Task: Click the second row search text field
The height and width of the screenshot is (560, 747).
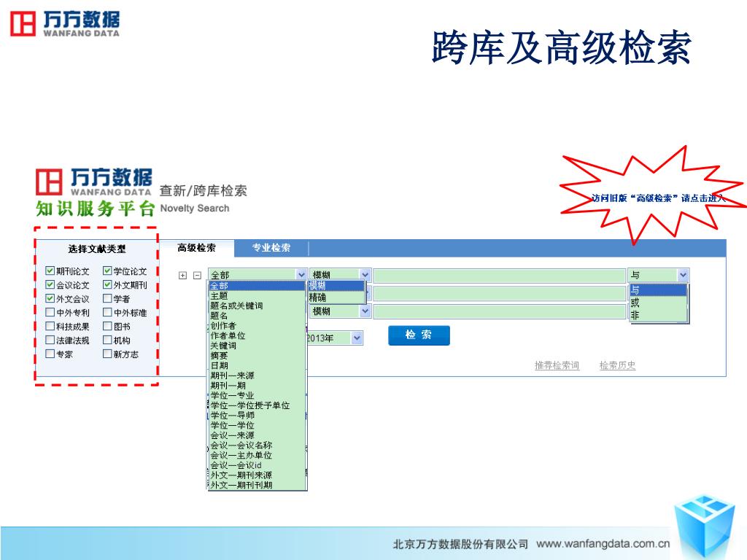Action: [499, 293]
